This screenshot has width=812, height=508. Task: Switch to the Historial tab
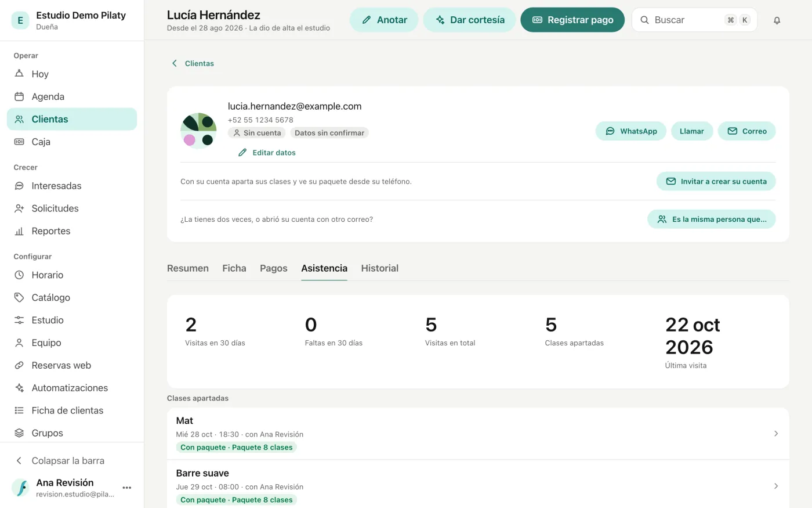click(x=380, y=268)
